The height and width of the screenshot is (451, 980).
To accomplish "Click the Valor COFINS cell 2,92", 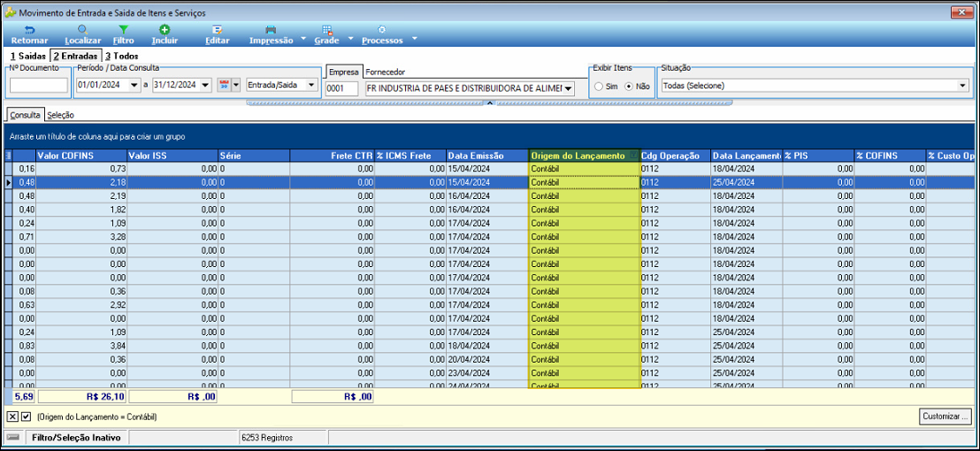I will [x=81, y=305].
